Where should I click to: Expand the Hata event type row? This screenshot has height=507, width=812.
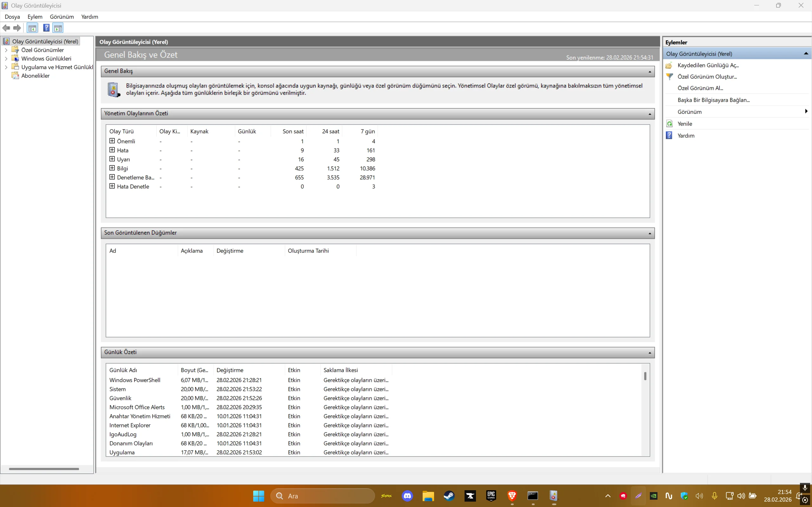112,150
